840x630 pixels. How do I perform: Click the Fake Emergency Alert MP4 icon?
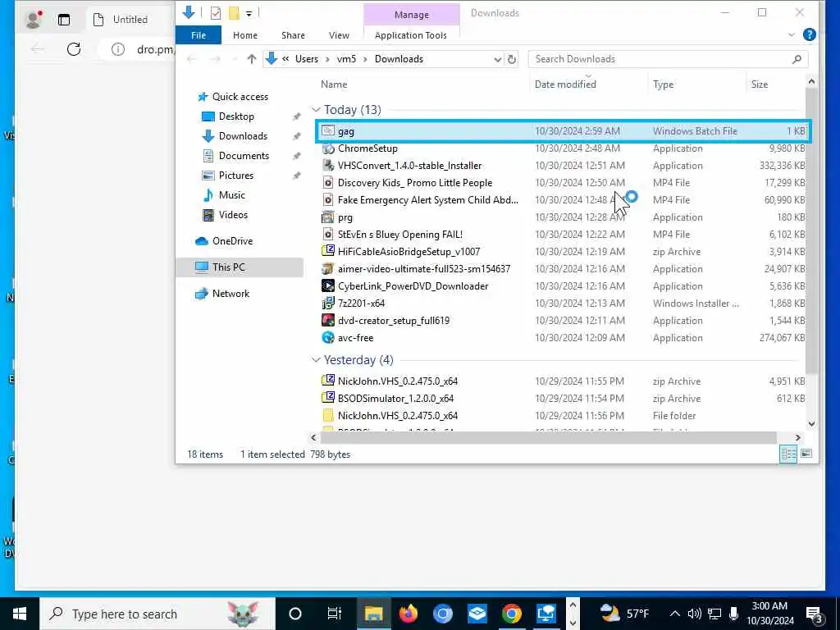[328, 200]
